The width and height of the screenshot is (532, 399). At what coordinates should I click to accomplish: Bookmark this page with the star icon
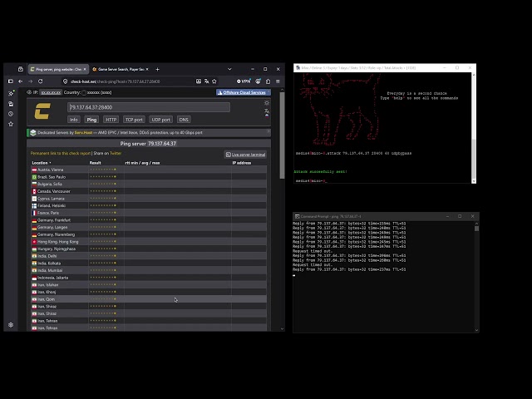coord(214,81)
